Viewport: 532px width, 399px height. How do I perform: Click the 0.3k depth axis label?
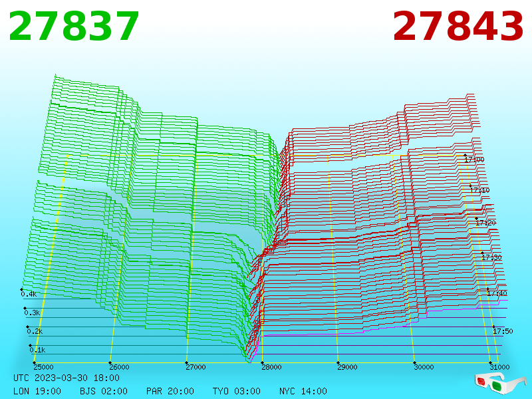pos(32,313)
